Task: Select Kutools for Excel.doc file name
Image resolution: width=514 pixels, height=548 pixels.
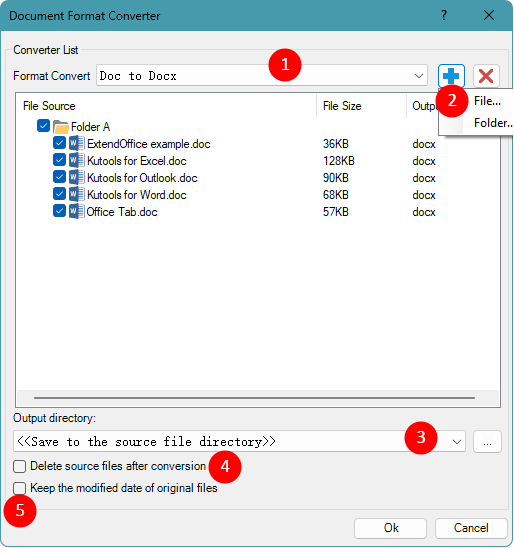Action: (137, 161)
